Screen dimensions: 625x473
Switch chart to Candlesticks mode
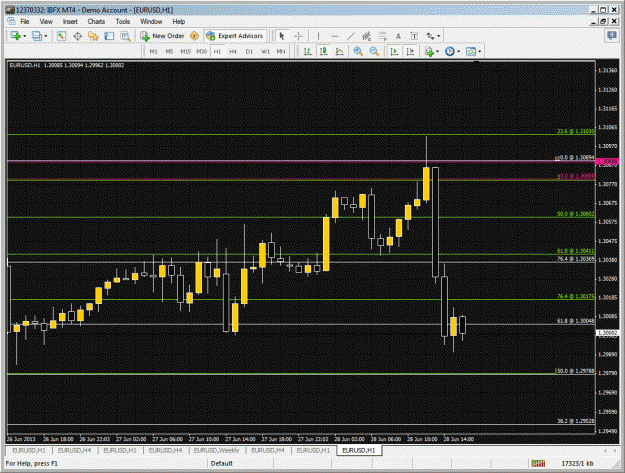(324, 51)
